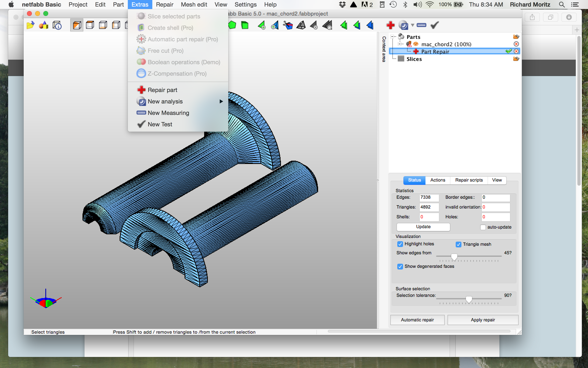The image size is (588, 368).
Task: Click the Selection tolerance slider handle
Action: [x=469, y=299]
